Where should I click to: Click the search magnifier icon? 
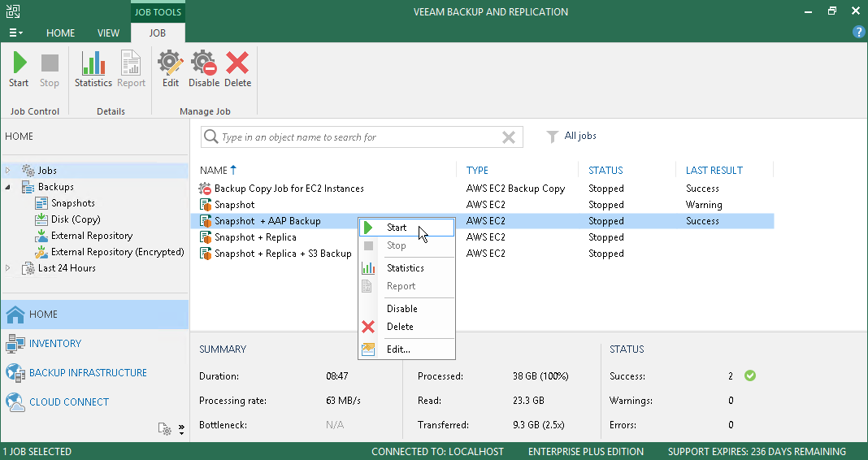point(211,137)
